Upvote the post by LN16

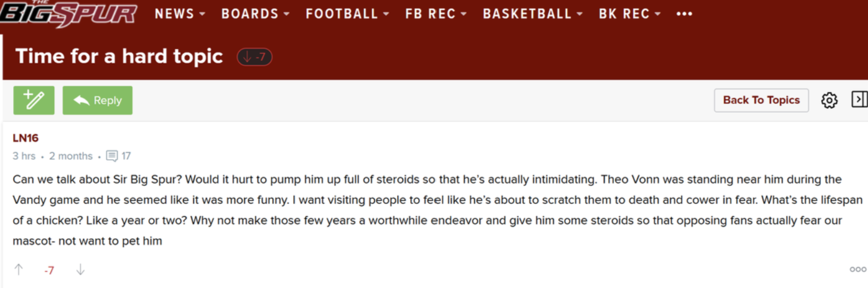click(x=19, y=270)
